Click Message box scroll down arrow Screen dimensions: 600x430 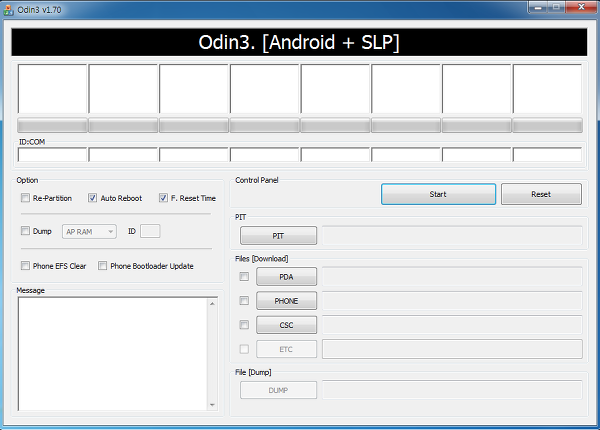point(212,405)
